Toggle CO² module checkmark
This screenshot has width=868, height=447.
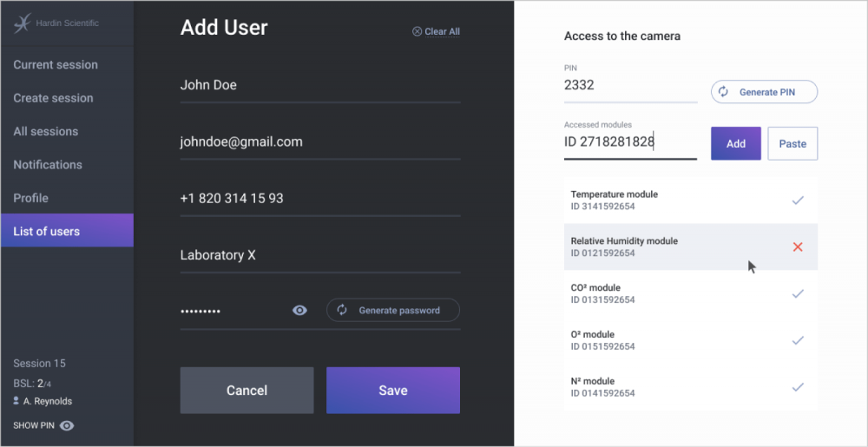798,294
